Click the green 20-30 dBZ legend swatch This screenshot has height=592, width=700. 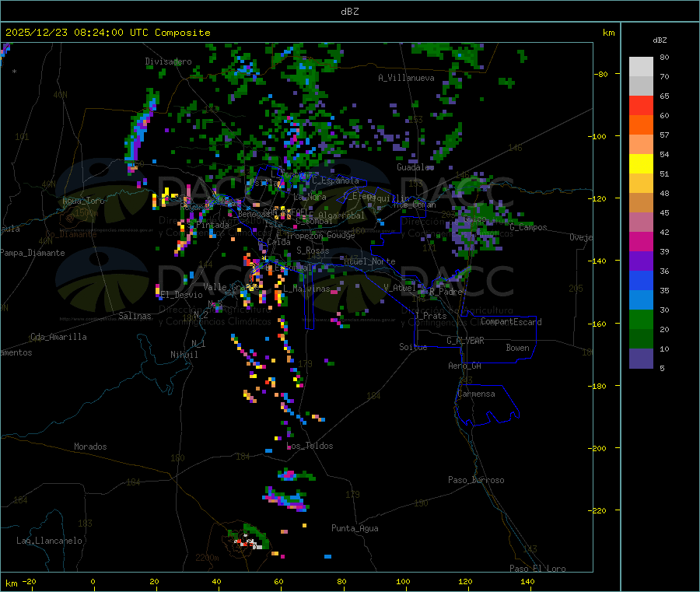point(641,319)
